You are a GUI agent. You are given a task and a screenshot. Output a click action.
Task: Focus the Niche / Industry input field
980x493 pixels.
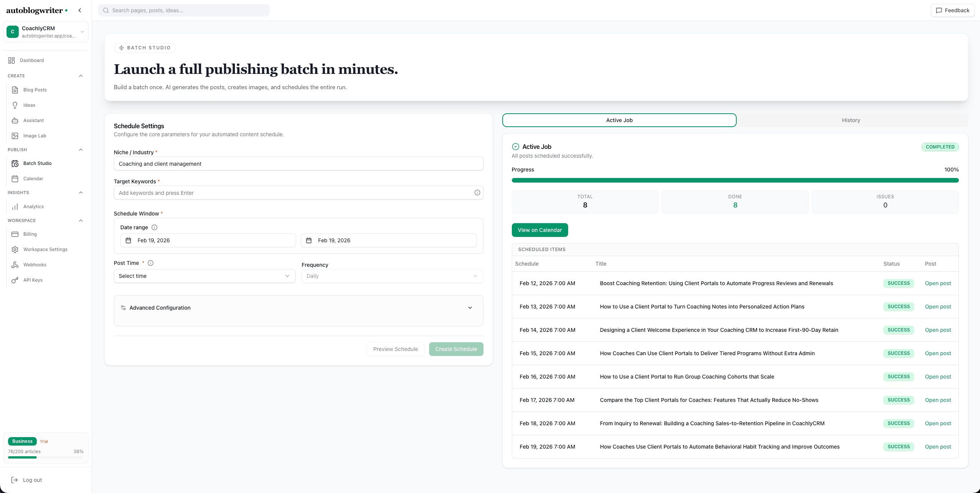pos(298,164)
